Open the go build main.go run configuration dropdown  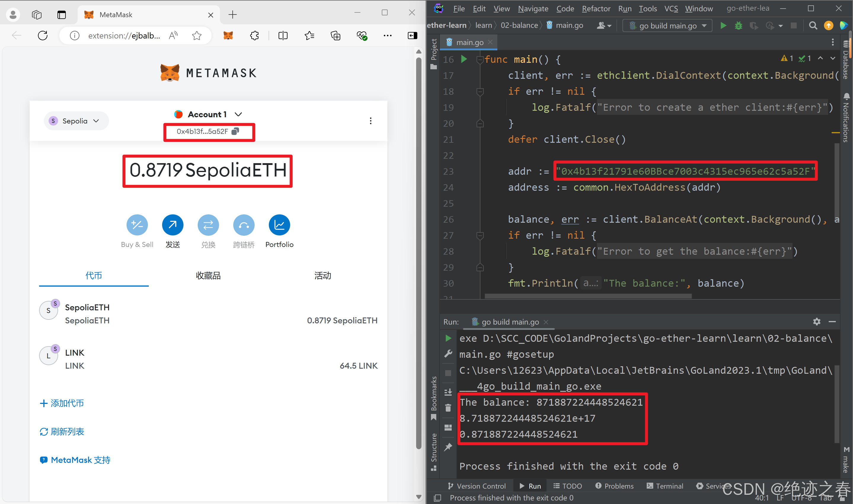pyautogui.click(x=667, y=26)
